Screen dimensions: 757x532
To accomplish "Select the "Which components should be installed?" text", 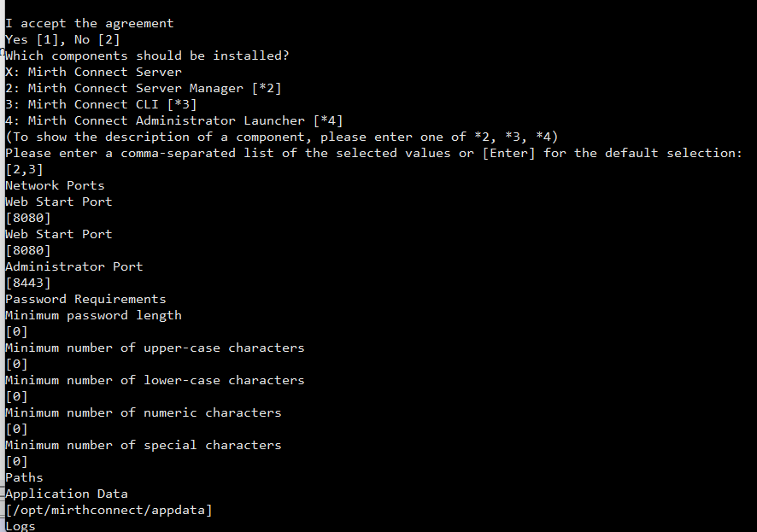I will [147, 56].
